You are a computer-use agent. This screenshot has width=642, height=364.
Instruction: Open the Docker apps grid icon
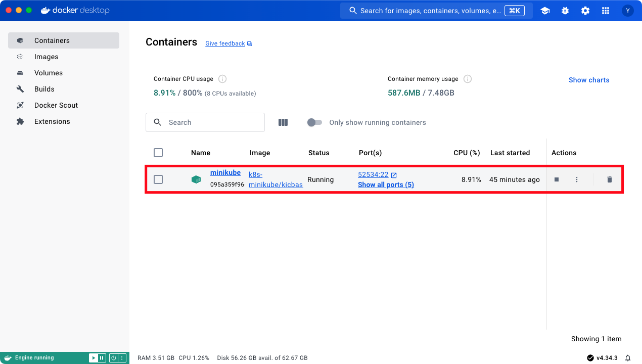coord(606,11)
